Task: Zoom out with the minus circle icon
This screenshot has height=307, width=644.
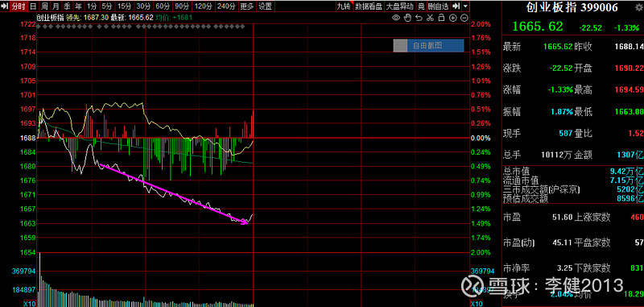Action: click(x=464, y=18)
